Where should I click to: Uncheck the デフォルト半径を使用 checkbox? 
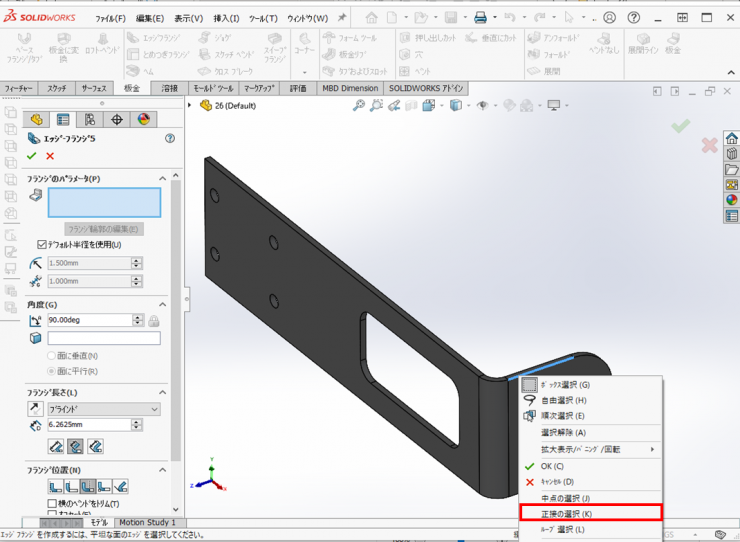(42, 245)
